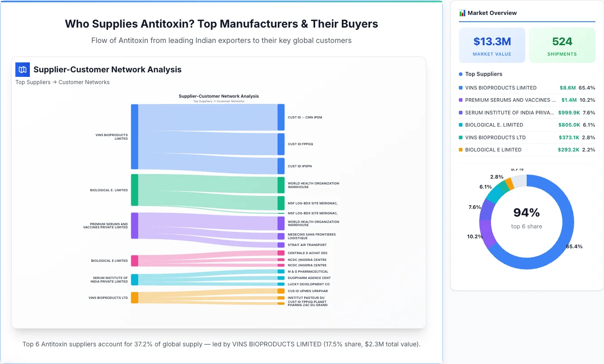This screenshot has width=604, height=364.
Task: Click the book icon beside Supplier-Customer Network Analysis
Action: click(x=22, y=70)
